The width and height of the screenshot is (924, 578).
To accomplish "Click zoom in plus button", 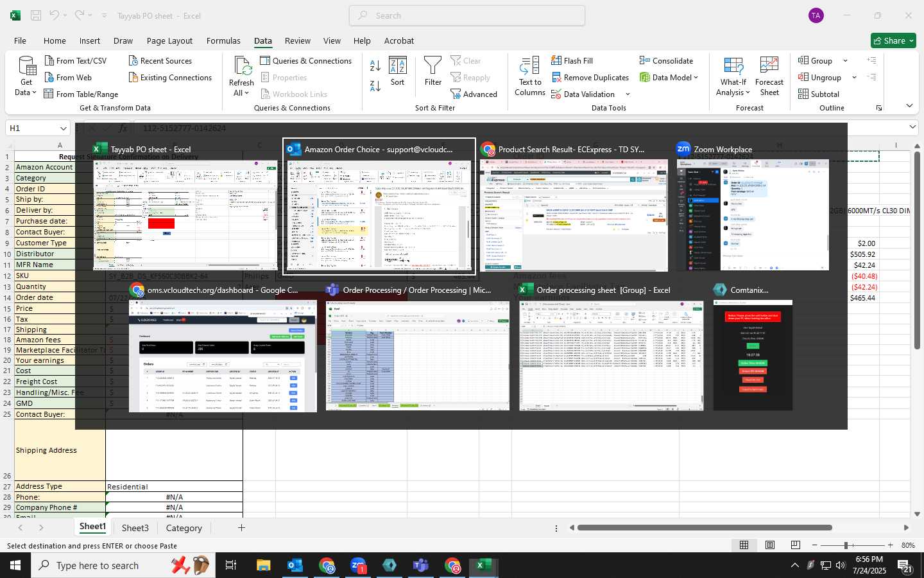I will 890,545.
